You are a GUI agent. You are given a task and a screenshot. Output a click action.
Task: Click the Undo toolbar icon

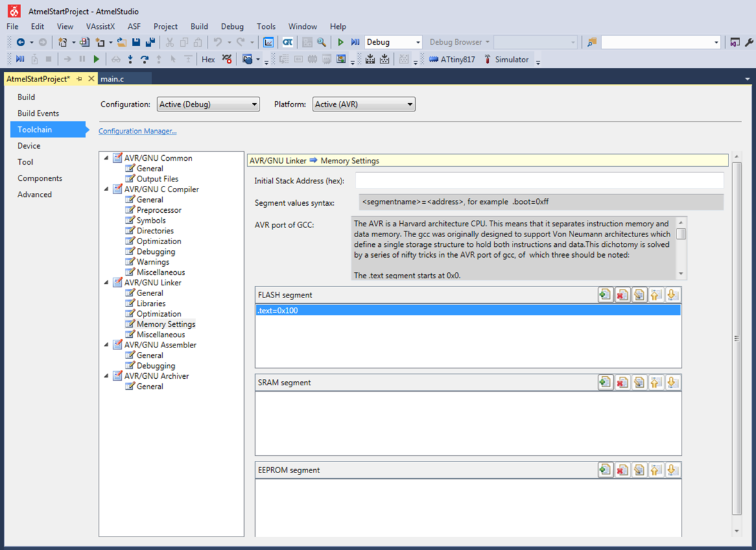pyautogui.click(x=218, y=42)
